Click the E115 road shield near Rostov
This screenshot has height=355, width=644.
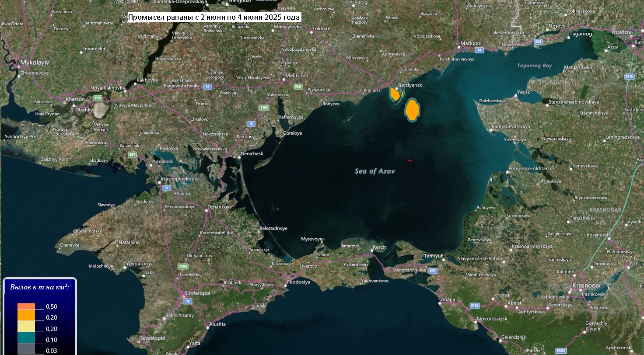629,76
